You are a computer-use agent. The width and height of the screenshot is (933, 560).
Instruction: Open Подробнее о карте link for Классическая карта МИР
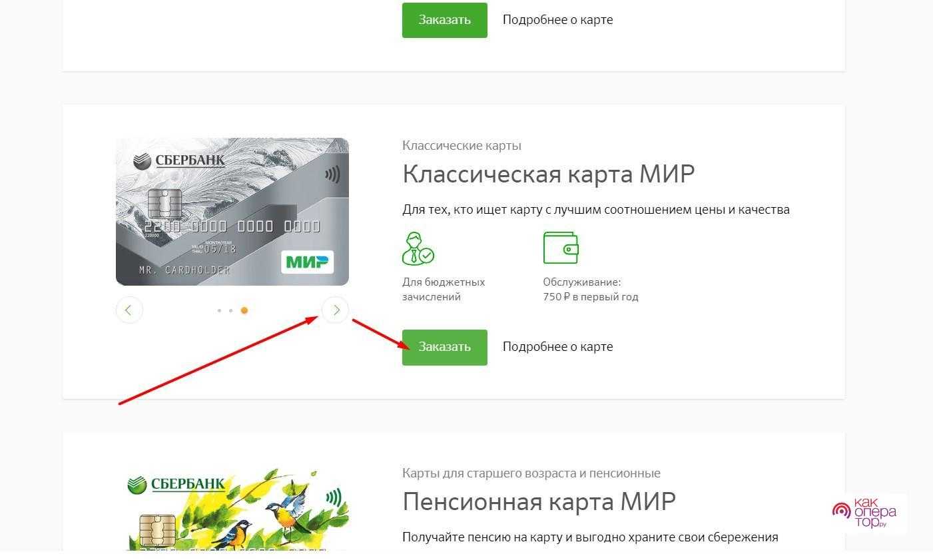(x=557, y=347)
